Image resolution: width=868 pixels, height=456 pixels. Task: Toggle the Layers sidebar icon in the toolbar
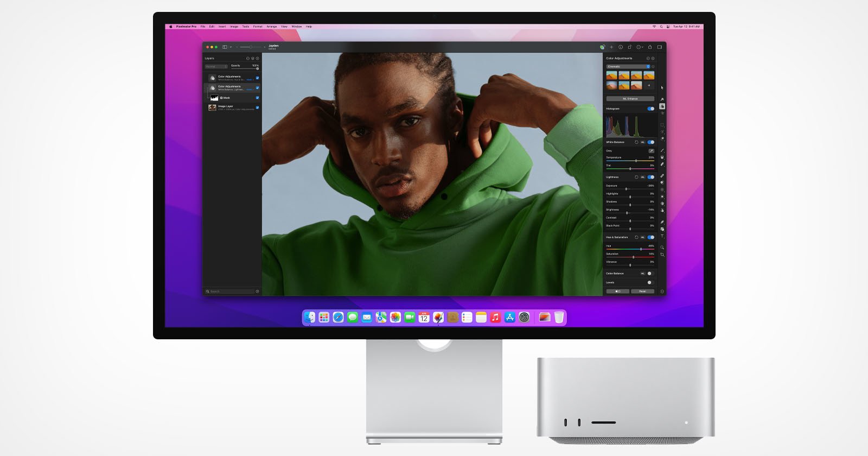pyautogui.click(x=225, y=47)
